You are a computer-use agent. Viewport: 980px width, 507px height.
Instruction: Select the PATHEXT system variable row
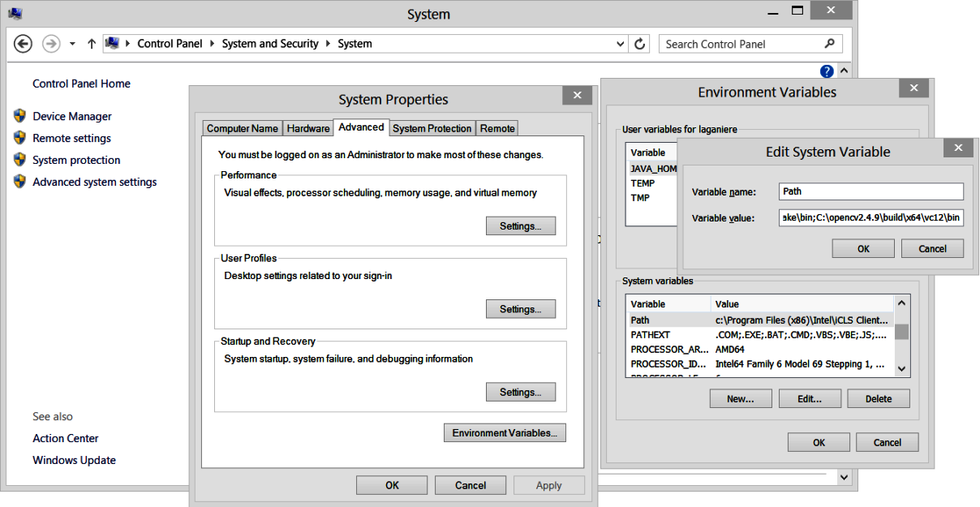[759, 334]
